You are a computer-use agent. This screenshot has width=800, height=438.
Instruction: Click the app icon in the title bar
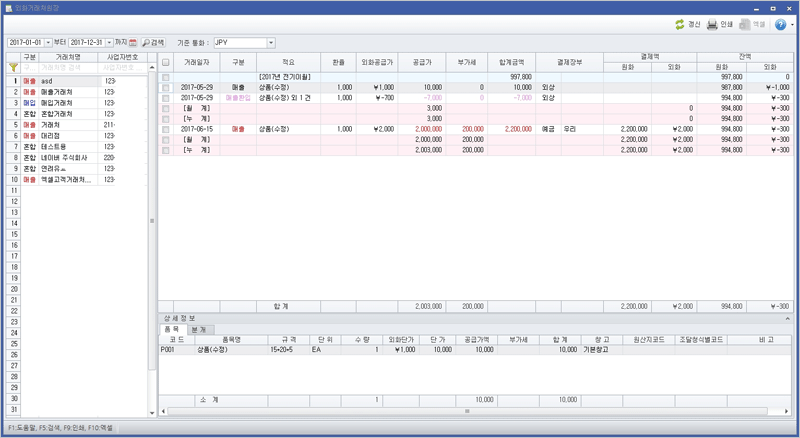tap(8, 7)
